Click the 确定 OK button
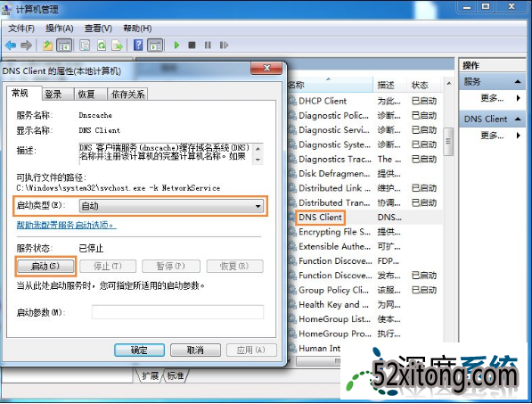 139,350
